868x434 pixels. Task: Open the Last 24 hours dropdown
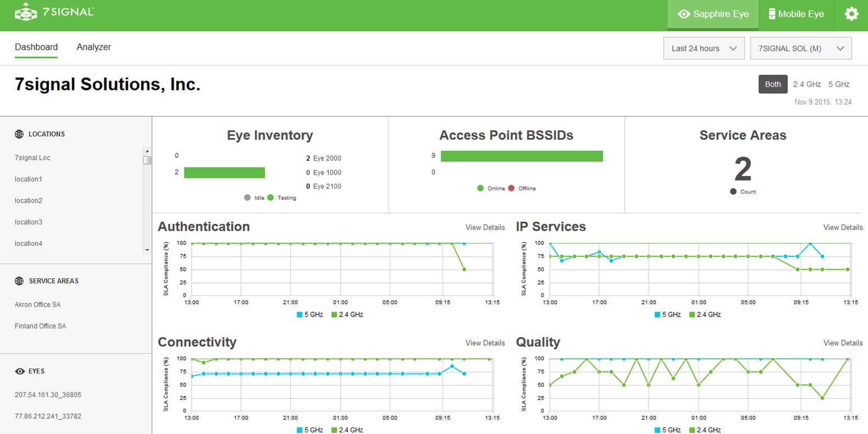pos(703,48)
